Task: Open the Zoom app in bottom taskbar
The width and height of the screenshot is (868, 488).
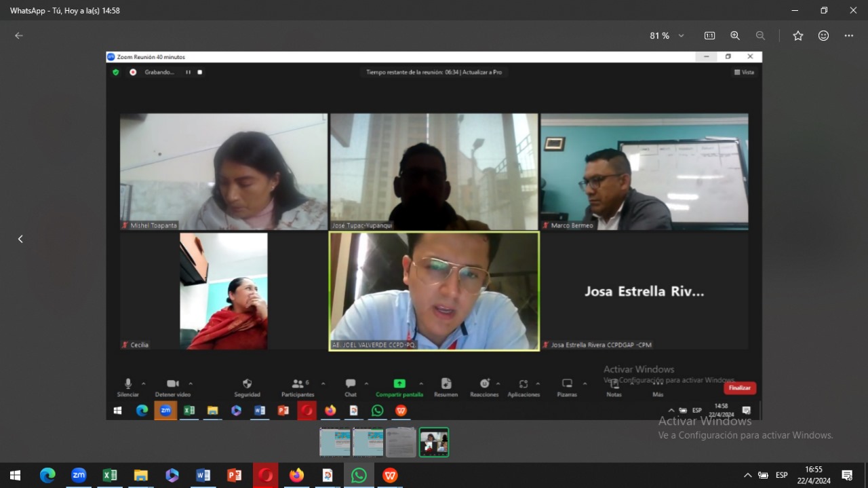Action: 79,475
